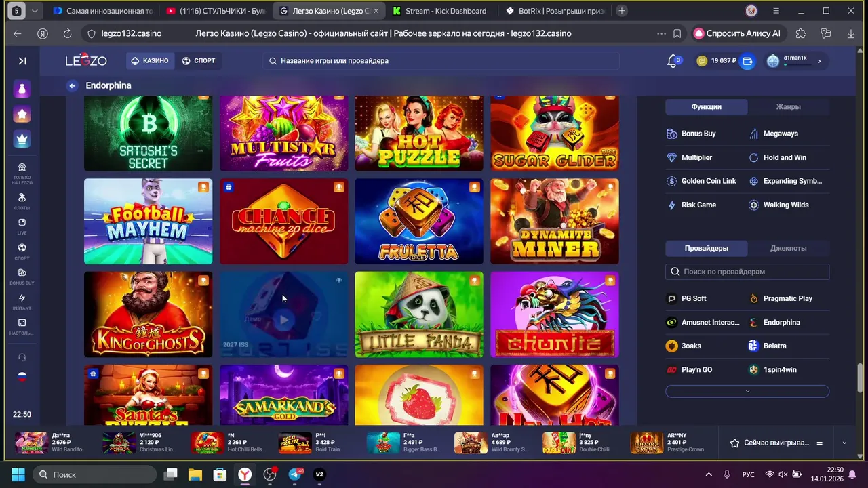Focus the game or provider search field

click(x=441, y=61)
